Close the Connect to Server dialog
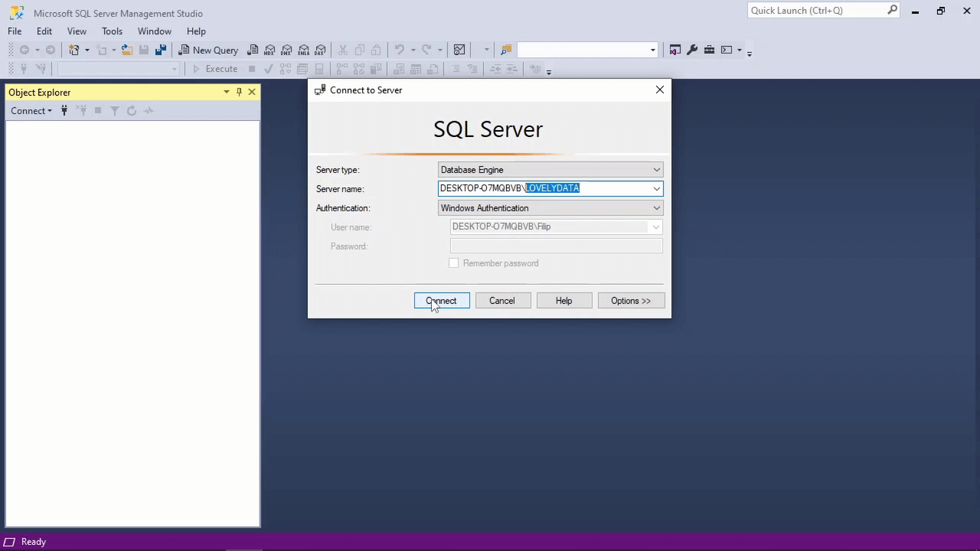The image size is (980, 551). click(660, 90)
